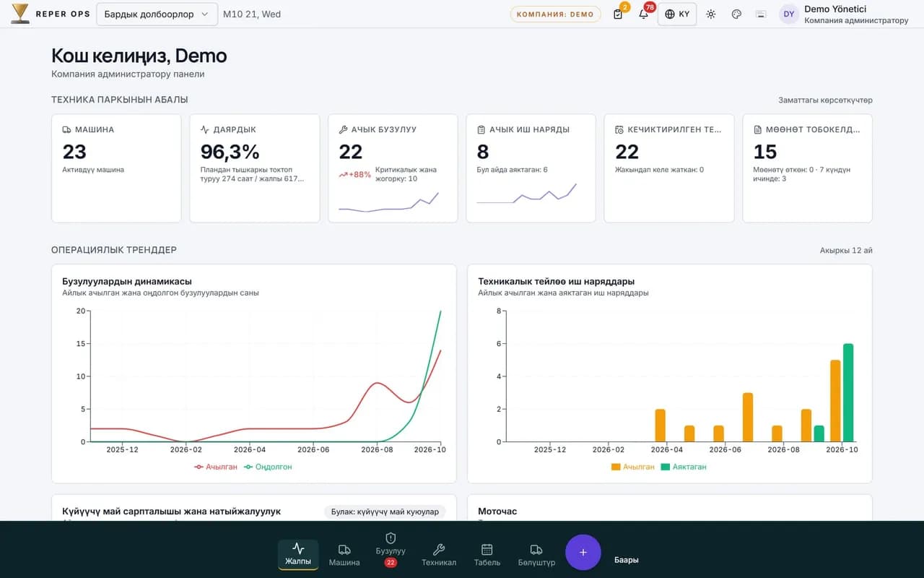Click the Техникалык тейлөө иш наряддары title

click(557, 282)
